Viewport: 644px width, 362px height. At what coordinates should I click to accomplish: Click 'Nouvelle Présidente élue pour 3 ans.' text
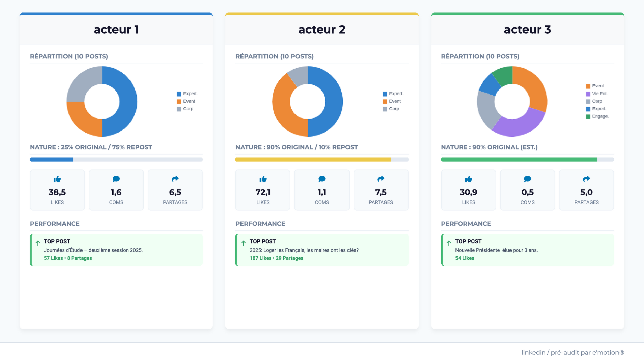(x=496, y=250)
